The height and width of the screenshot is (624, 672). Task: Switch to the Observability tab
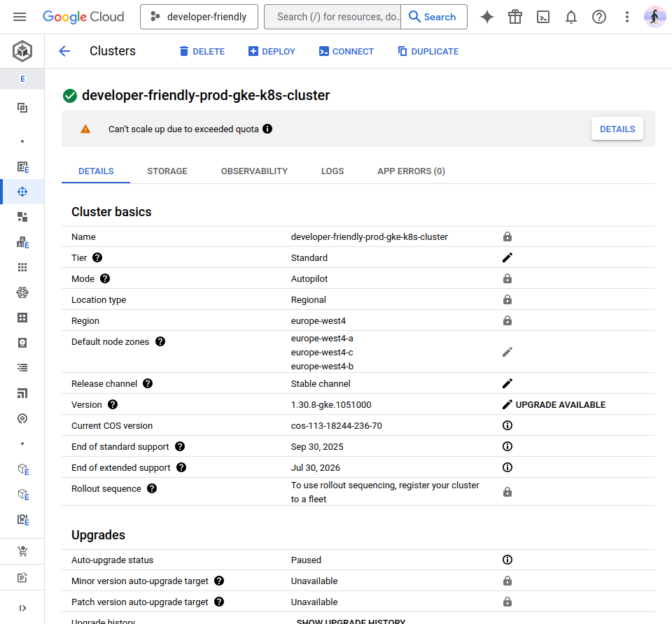coord(254,171)
